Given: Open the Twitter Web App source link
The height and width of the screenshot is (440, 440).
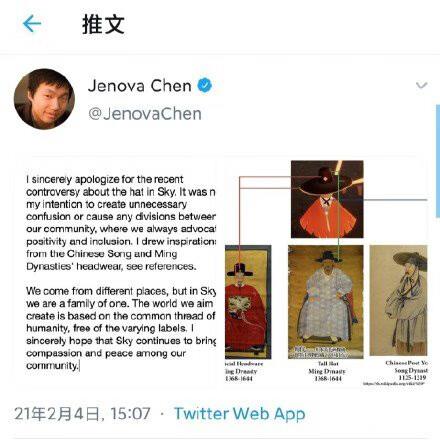Looking at the screenshot, I should (x=240, y=413).
